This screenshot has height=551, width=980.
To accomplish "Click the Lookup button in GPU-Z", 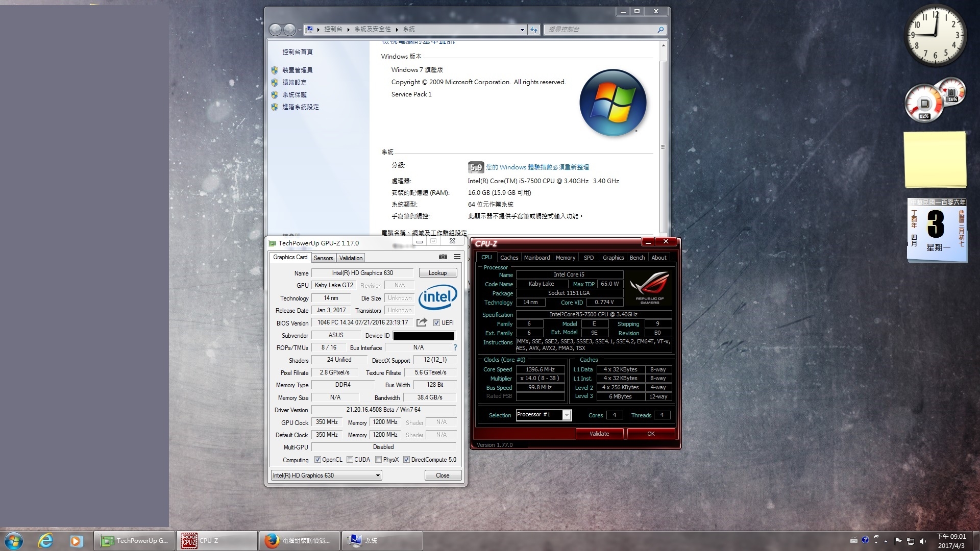I will pyautogui.click(x=437, y=273).
